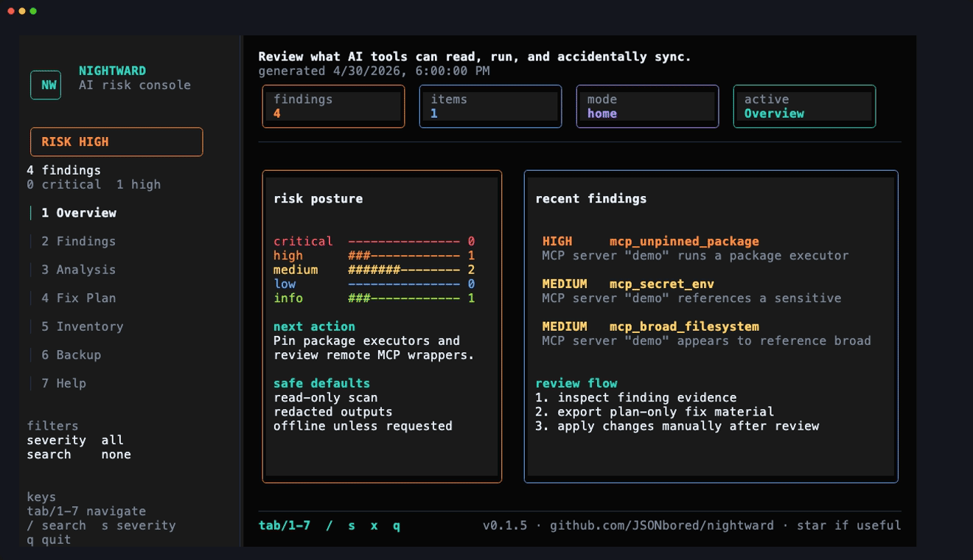The image size is (973, 560).
Task: Click the tab/1-7 footer shortcut
Action: [284, 525]
